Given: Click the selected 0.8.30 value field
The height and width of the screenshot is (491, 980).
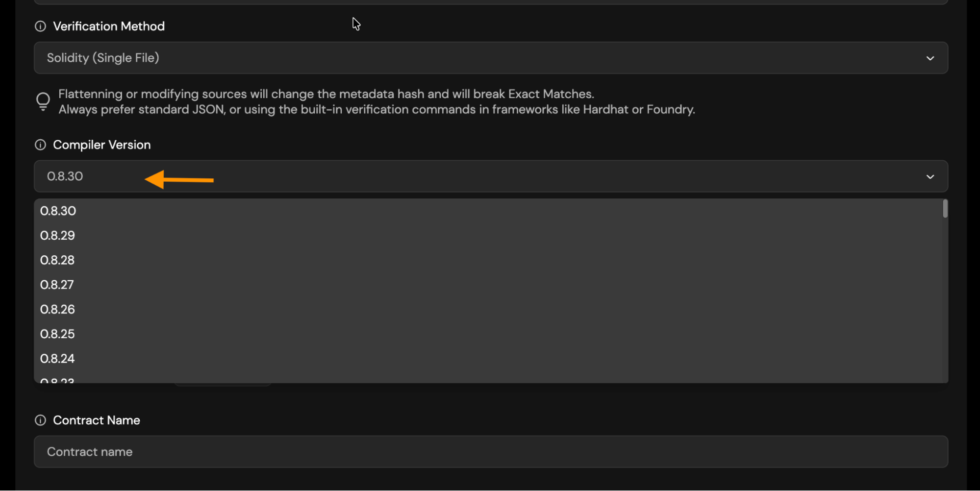Looking at the screenshot, I should click(x=65, y=176).
